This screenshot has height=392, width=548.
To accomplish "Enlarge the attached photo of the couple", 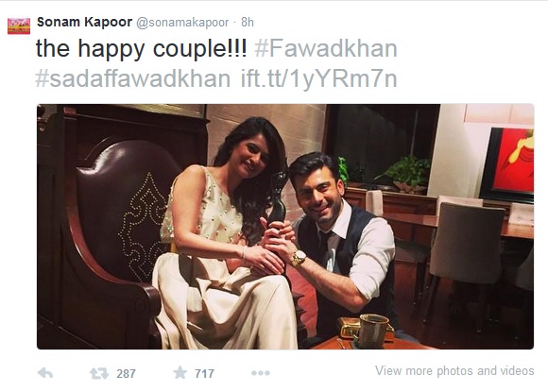I will coord(285,227).
